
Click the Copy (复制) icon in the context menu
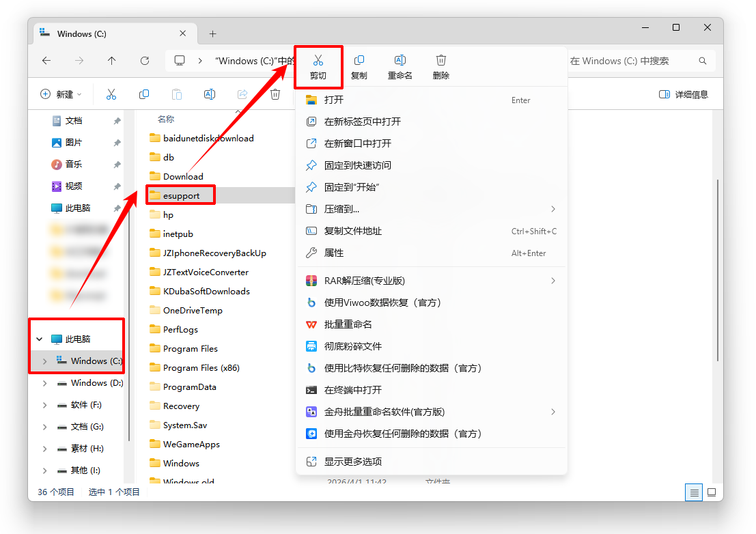click(x=359, y=68)
